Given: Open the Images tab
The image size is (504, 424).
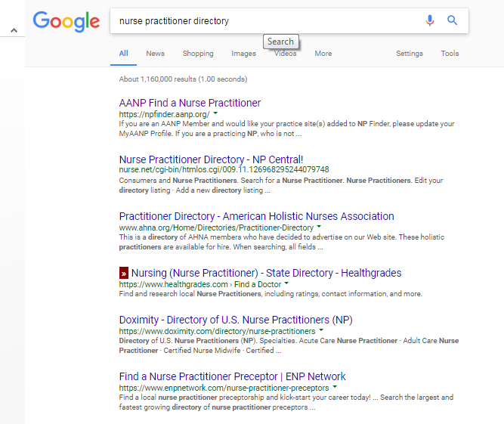Looking at the screenshot, I should [x=243, y=54].
